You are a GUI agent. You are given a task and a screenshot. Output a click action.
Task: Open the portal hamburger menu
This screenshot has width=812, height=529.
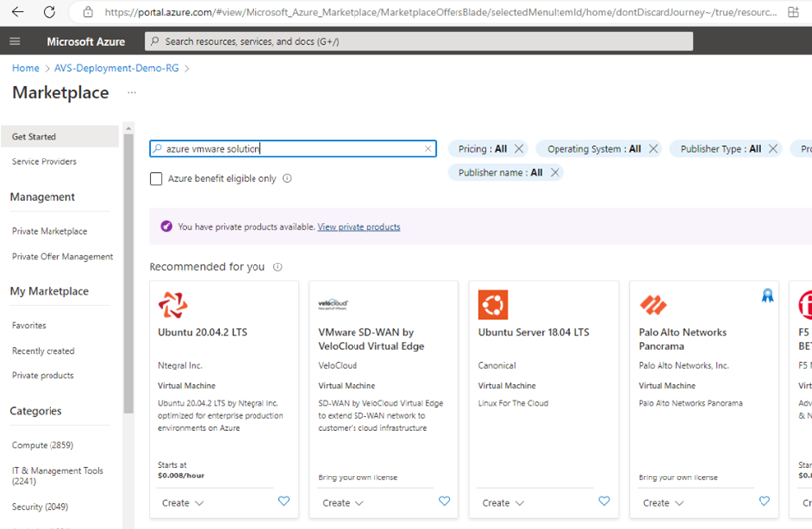point(14,41)
